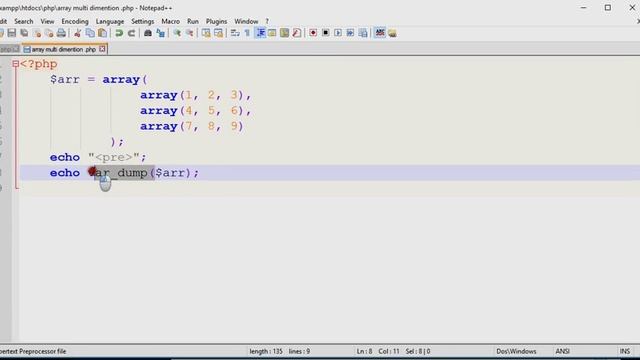The height and width of the screenshot is (360, 640).
Task: Click the array(1, 2, 3) line
Action: tap(196, 95)
